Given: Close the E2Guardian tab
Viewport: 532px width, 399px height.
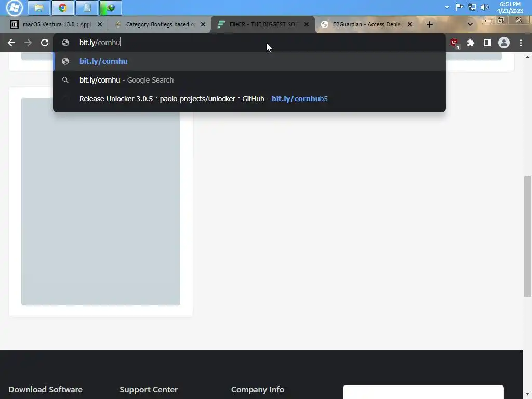Looking at the screenshot, I should click(410, 24).
